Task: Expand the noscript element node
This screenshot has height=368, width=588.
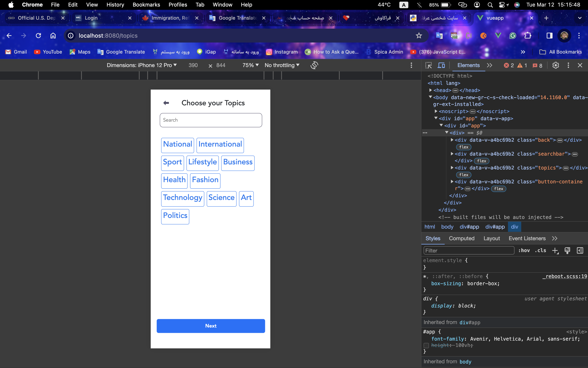Action: (x=436, y=111)
